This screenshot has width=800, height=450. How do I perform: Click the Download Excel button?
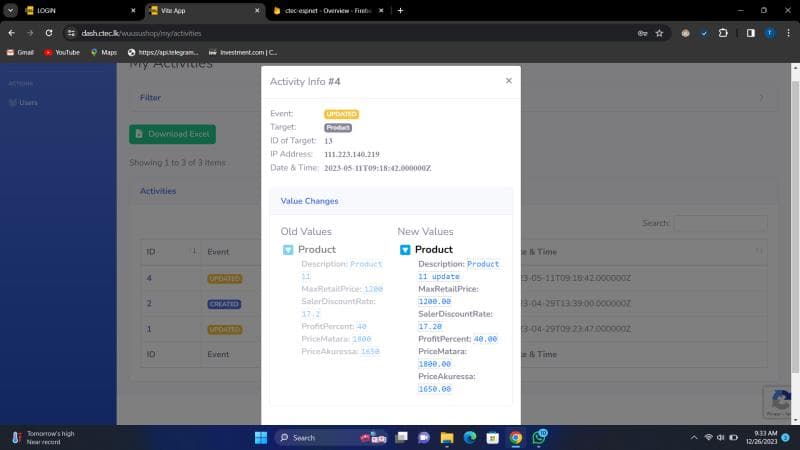click(172, 134)
